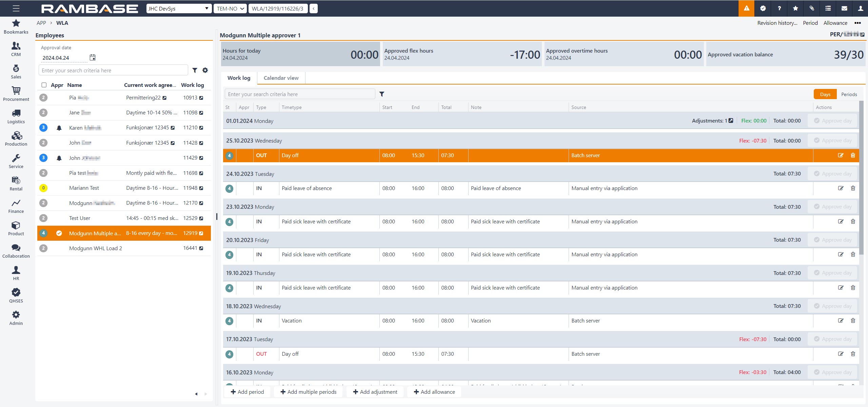Switch work log display to Days
868x407 pixels.
(825, 94)
